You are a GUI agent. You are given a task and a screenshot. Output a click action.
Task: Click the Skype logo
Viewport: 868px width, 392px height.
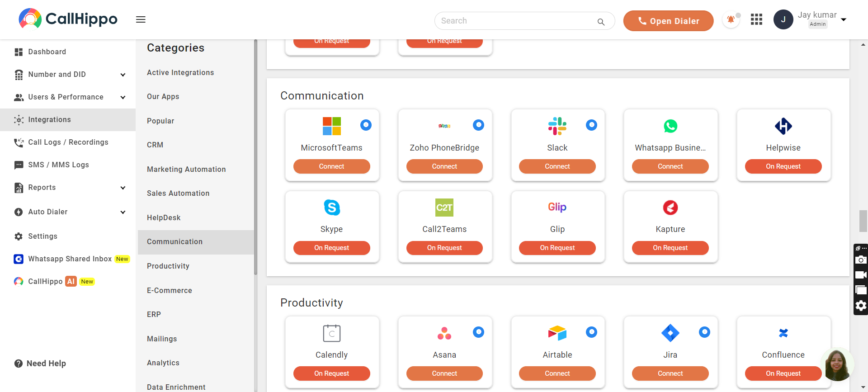coord(331,208)
